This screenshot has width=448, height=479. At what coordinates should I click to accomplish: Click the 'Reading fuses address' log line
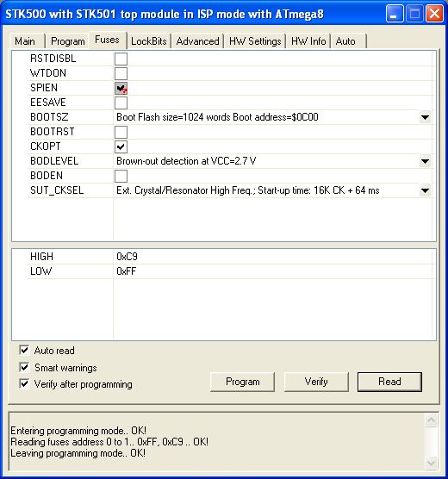[109, 442]
